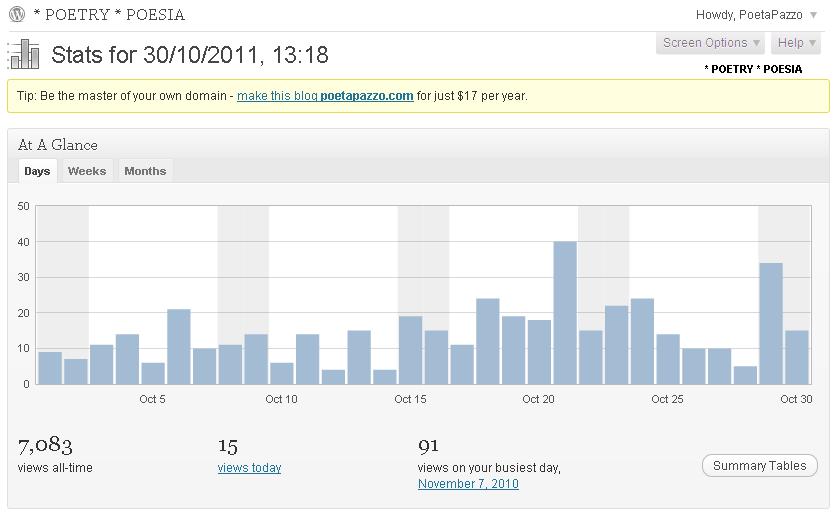Click the stats bar chart icon
Viewport: 836px width, 516px height.
[x=24, y=55]
